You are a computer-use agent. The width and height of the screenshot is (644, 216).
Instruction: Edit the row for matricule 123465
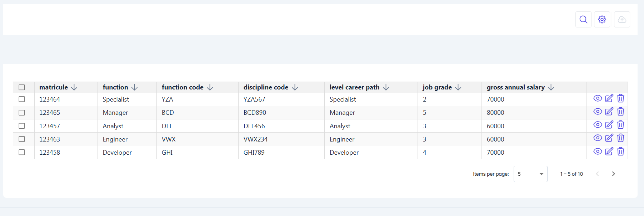tap(609, 112)
